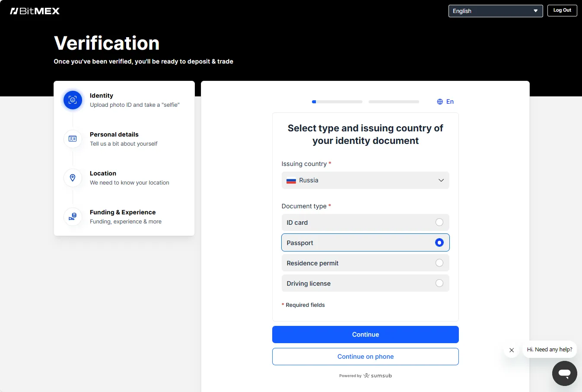Open the Issuing country dropdown
Viewport: 582px width, 392px height.
365,180
